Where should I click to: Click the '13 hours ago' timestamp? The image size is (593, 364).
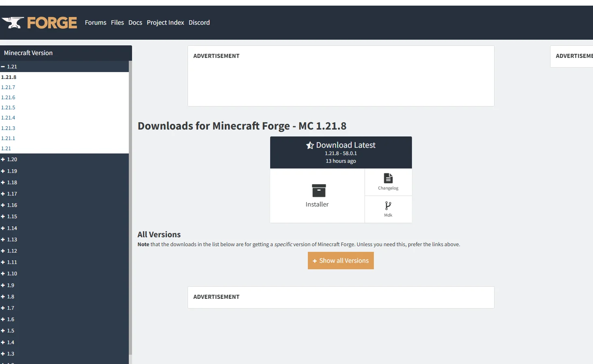(x=341, y=161)
